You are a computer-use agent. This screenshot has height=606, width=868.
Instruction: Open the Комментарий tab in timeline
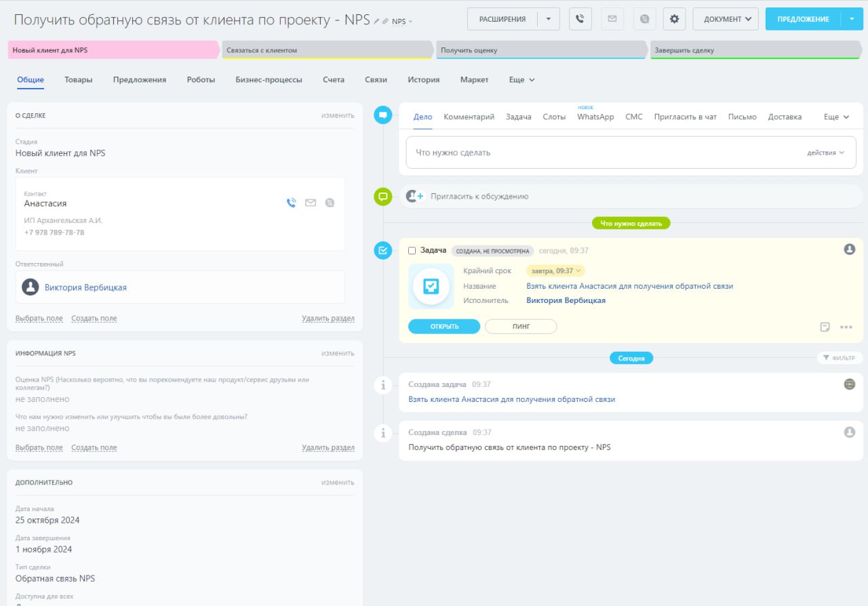469,117
